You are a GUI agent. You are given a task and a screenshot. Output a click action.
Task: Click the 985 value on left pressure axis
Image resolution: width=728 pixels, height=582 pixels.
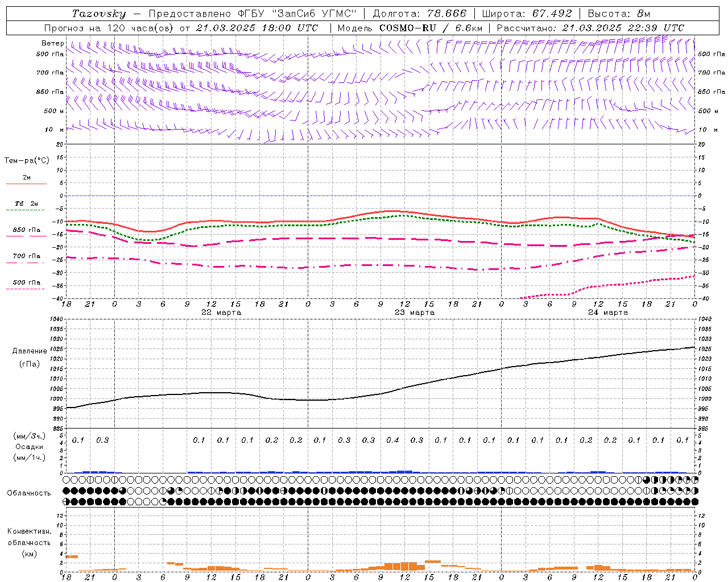point(57,429)
